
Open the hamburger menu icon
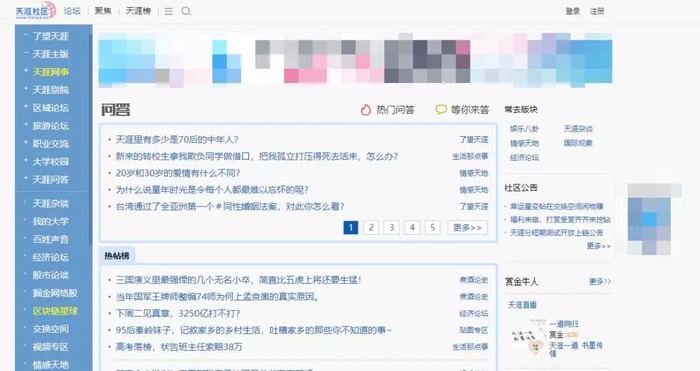[x=168, y=12]
